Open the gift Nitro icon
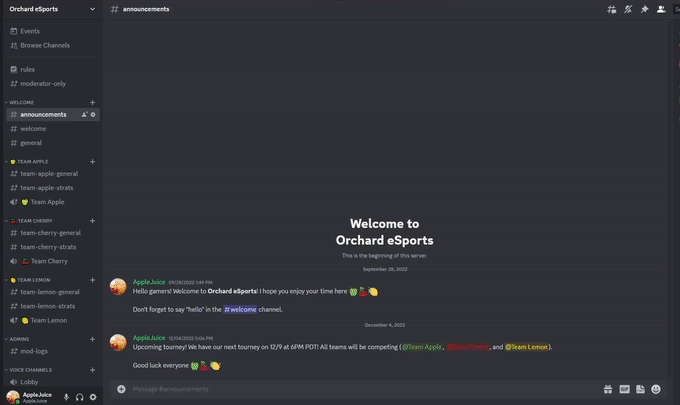 coord(608,389)
